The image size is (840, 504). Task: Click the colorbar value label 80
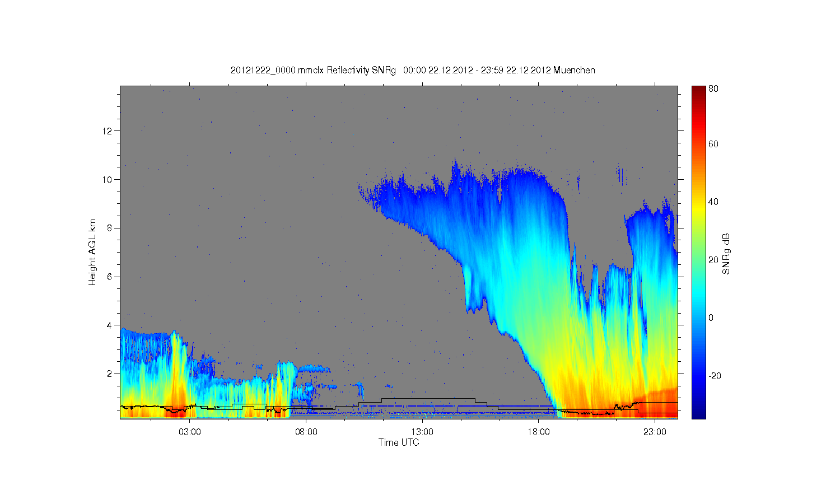(713, 88)
